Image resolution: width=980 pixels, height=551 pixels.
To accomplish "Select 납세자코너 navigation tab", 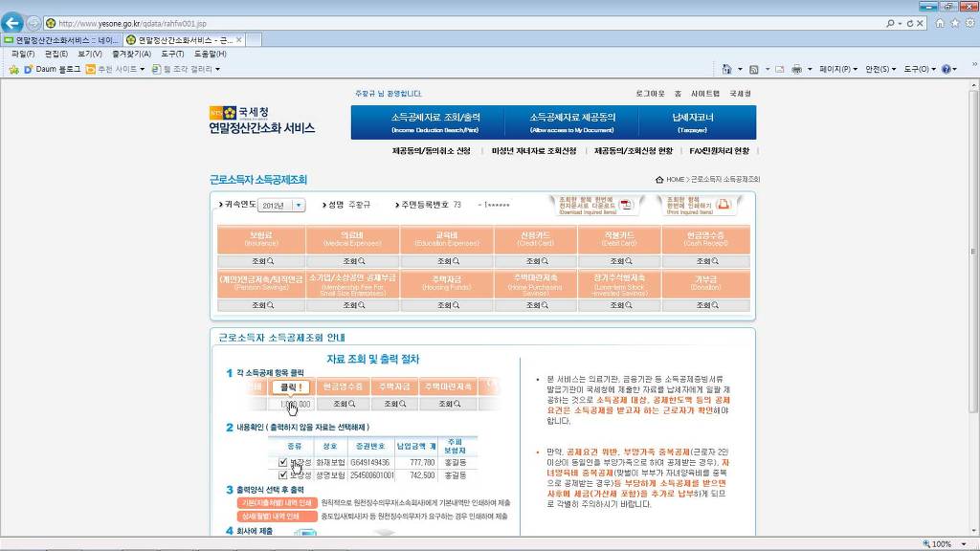I will point(693,121).
